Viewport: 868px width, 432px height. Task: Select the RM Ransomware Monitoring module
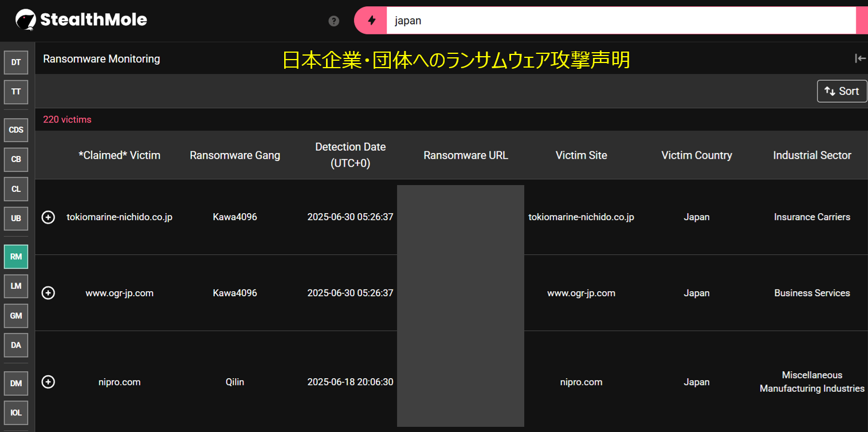[16, 257]
